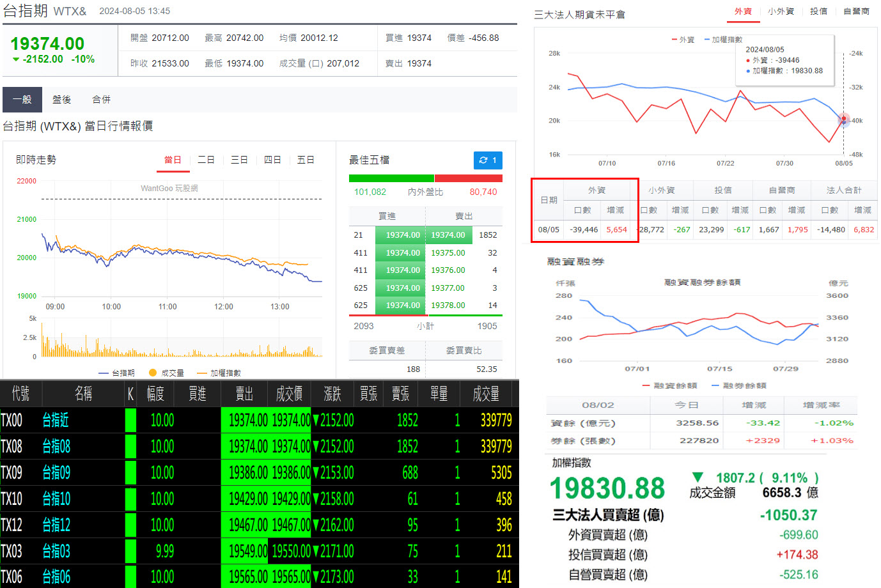This screenshot has height=588, width=881.
Task: Select the 二日 chart view
Action: [x=206, y=160]
